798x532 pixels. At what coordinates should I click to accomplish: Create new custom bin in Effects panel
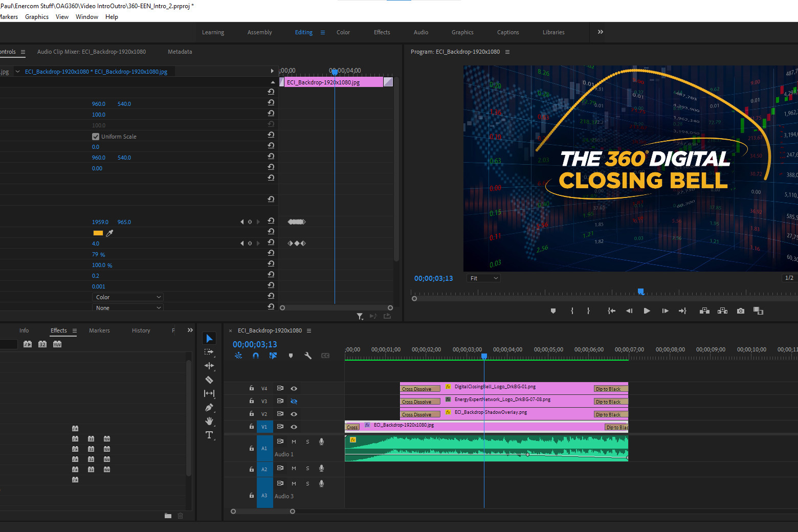pos(168,516)
